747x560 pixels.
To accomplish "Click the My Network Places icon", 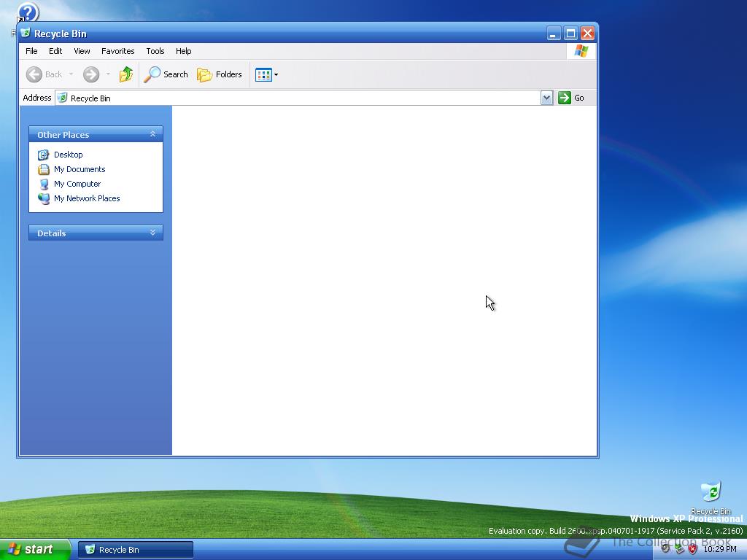I will (x=43, y=198).
